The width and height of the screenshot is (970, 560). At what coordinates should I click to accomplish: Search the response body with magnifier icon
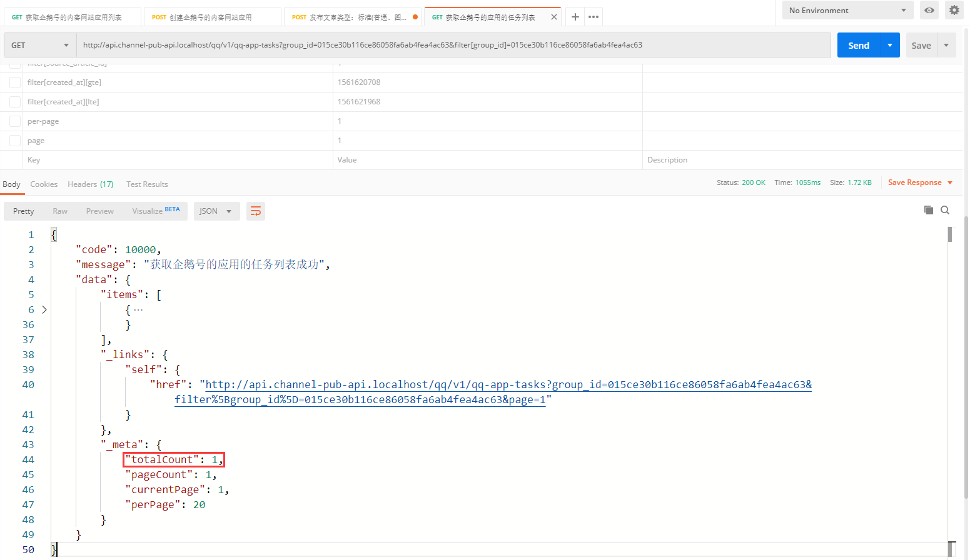click(x=945, y=210)
